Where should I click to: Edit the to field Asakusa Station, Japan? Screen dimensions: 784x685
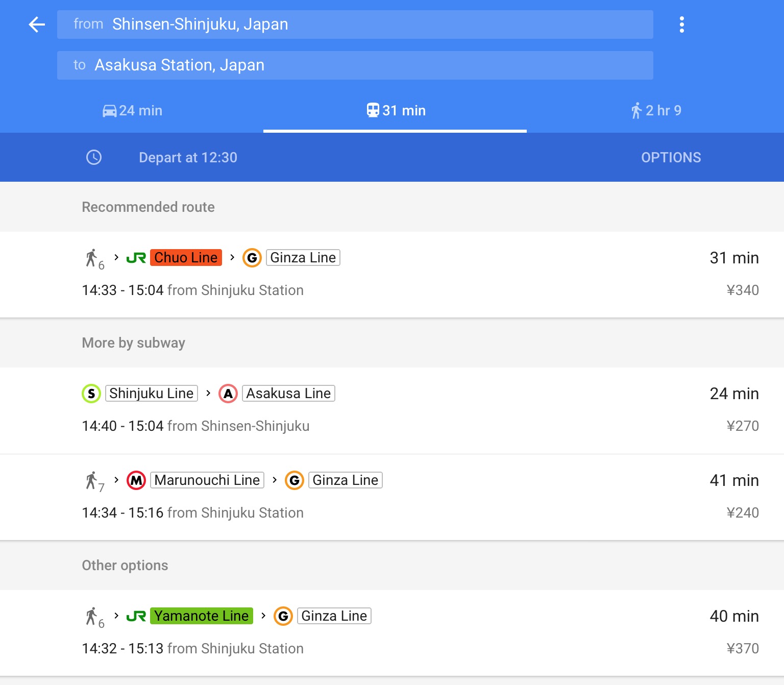355,65
